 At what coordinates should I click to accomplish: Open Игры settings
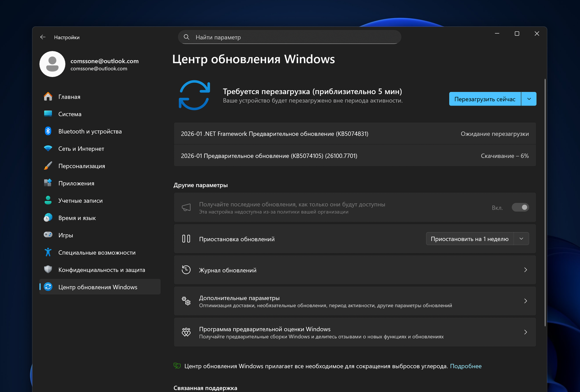pos(100,235)
